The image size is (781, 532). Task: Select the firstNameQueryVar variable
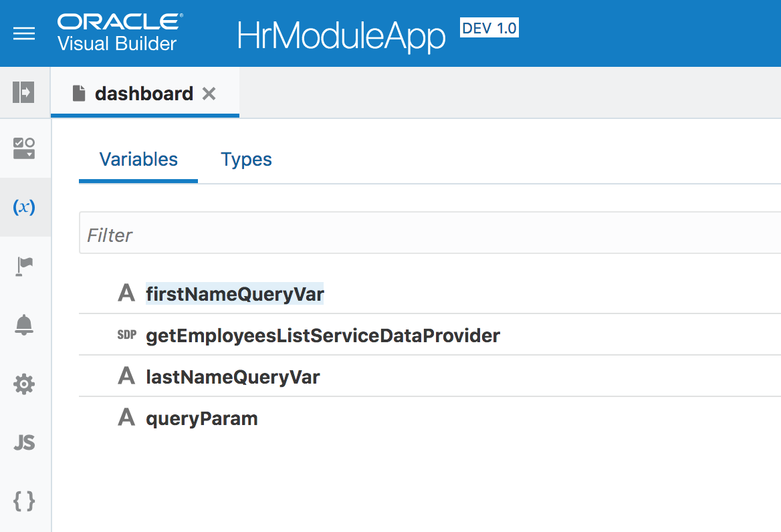click(x=235, y=293)
